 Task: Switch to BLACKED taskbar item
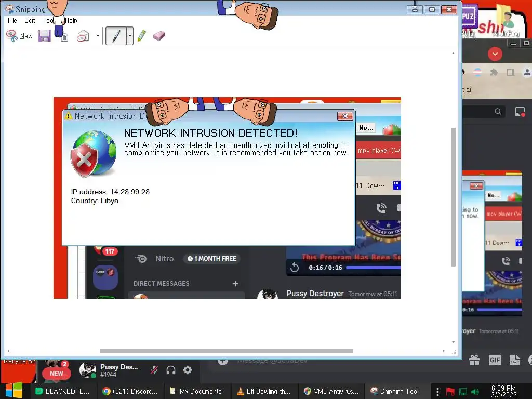(x=62, y=391)
